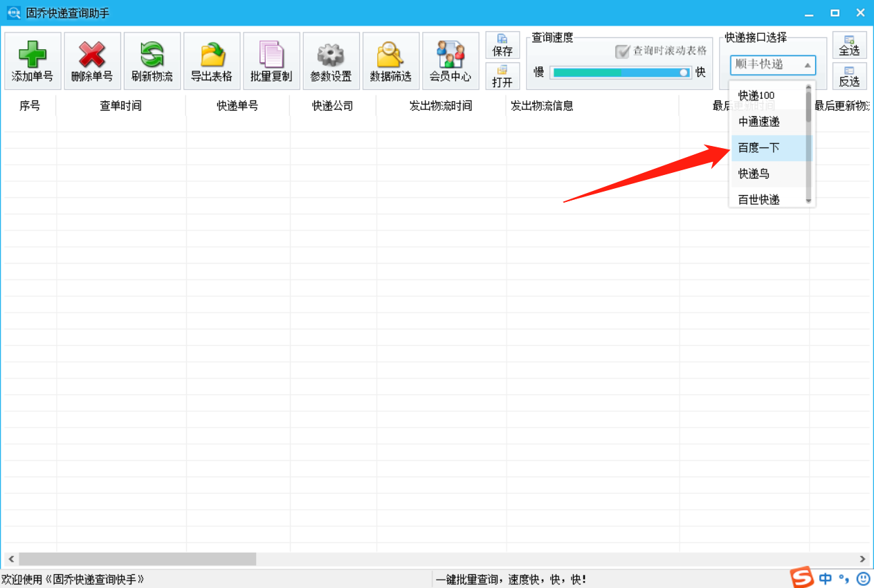Viewport: 874px width, 588px height.
Task: Click the 快 label beside slider
Action: [700, 72]
